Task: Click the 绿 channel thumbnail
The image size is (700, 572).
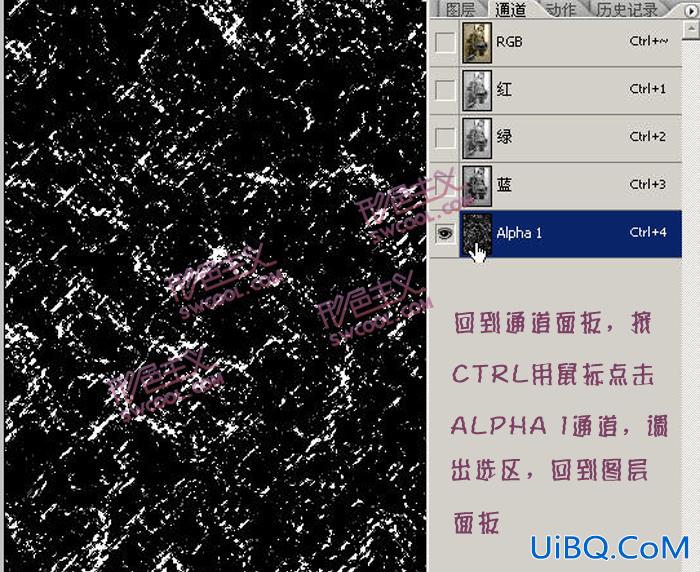Action: pos(477,138)
